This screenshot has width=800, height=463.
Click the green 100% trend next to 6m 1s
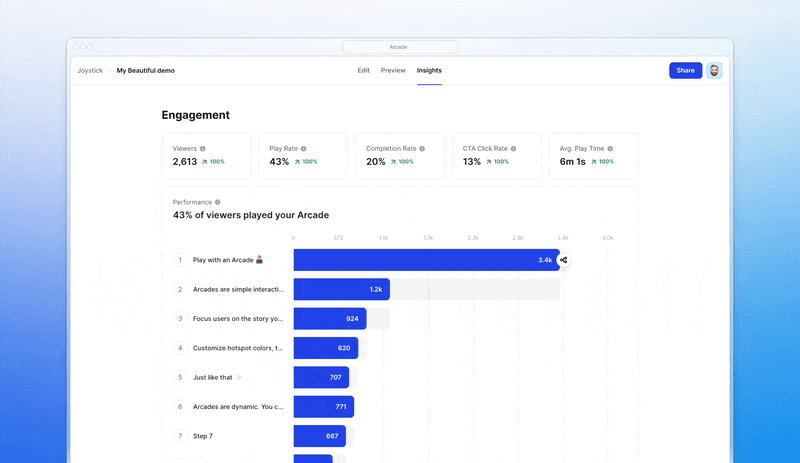coord(603,161)
